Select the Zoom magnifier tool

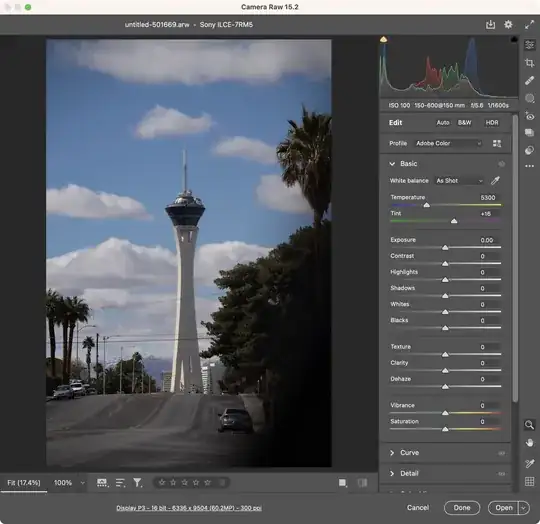pyautogui.click(x=529, y=425)
